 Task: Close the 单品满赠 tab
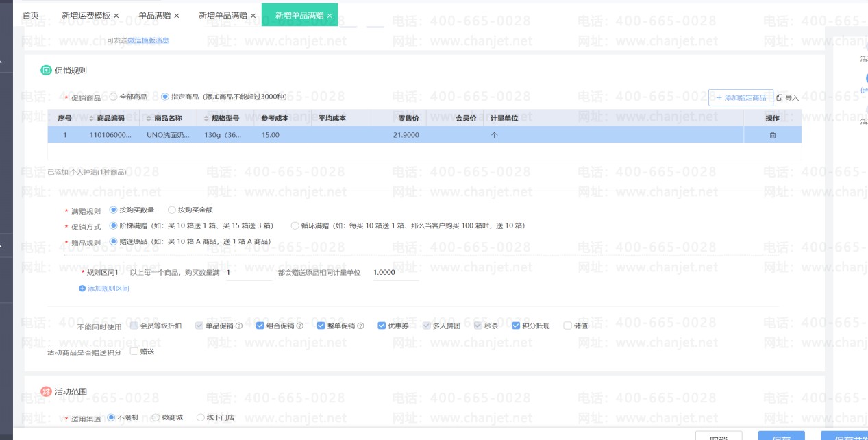click(x=177, y=15)
